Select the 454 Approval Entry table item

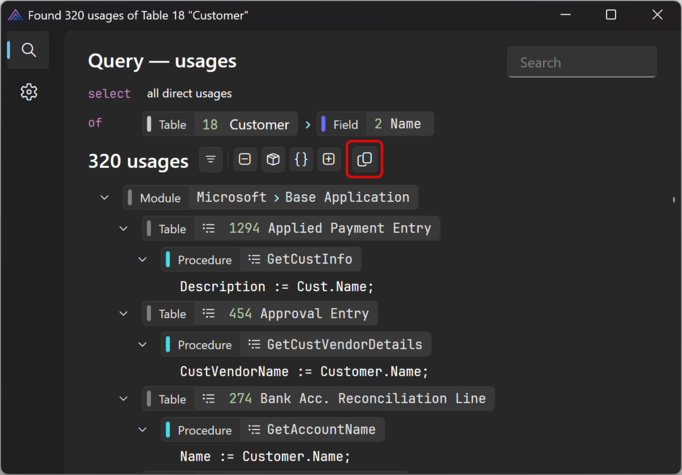pos(298,314)
